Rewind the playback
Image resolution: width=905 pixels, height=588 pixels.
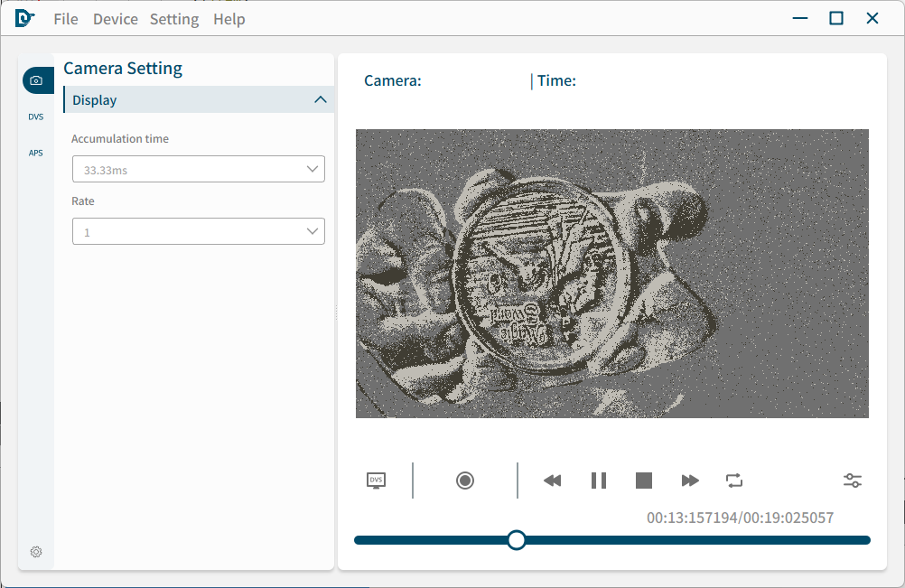(553, 481)
